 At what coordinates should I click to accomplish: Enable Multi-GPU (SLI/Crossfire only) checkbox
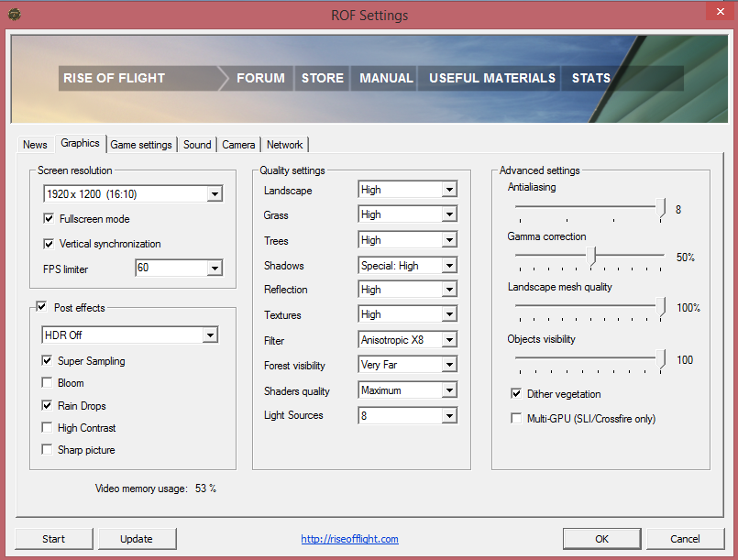tap(516, 418)
